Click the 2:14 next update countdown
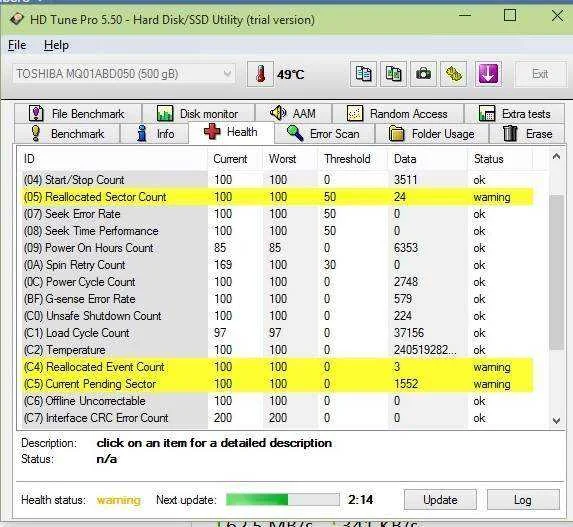The width and height of the screenshot is (573, 527). tap(361, 500)
